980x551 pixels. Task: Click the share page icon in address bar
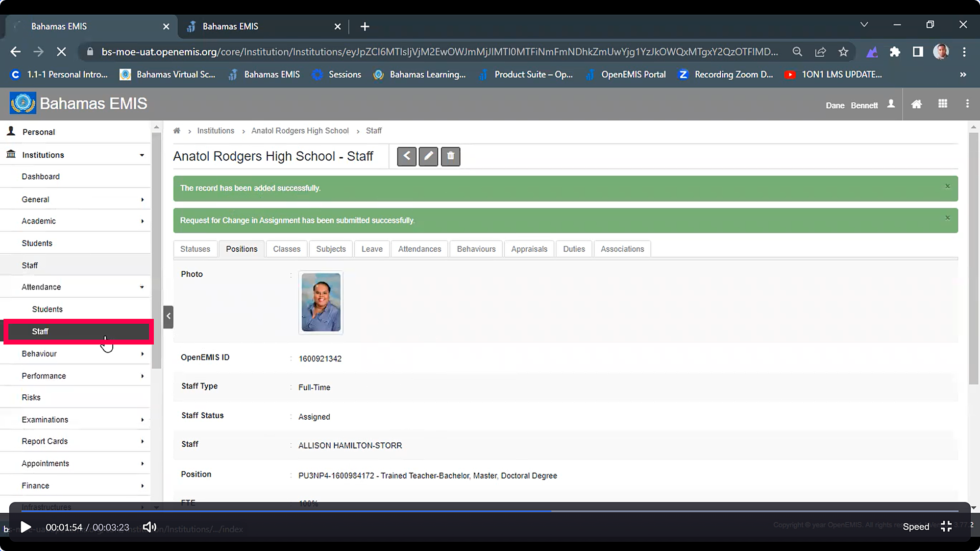click(x=820, y=52)
